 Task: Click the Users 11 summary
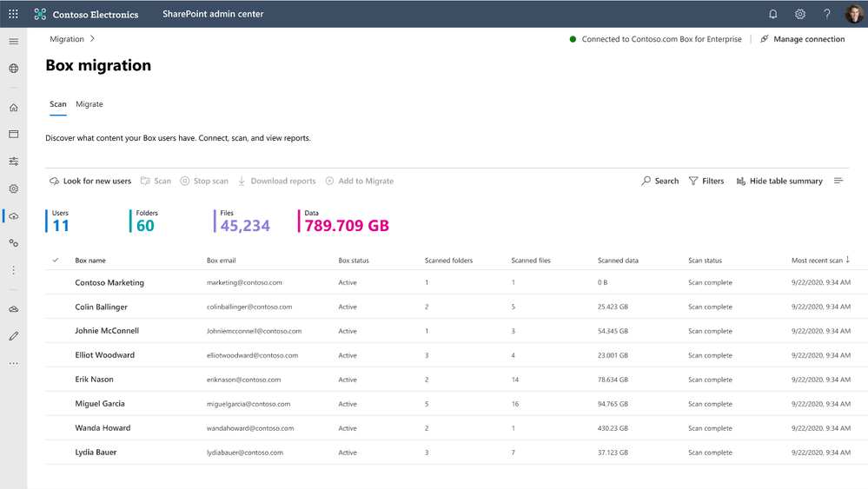pos(58,221)
